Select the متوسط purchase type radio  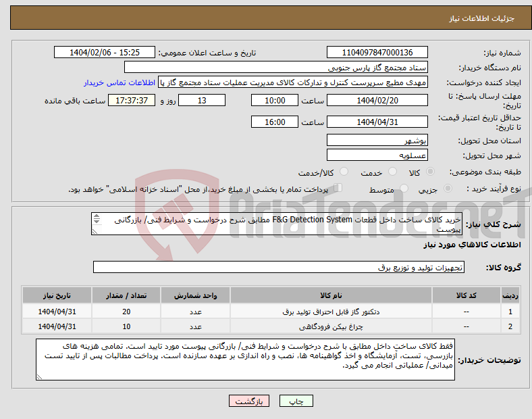click(404, 188)
